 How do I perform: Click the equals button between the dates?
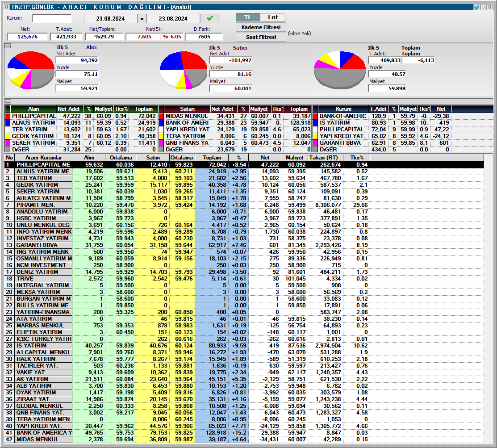142,19
